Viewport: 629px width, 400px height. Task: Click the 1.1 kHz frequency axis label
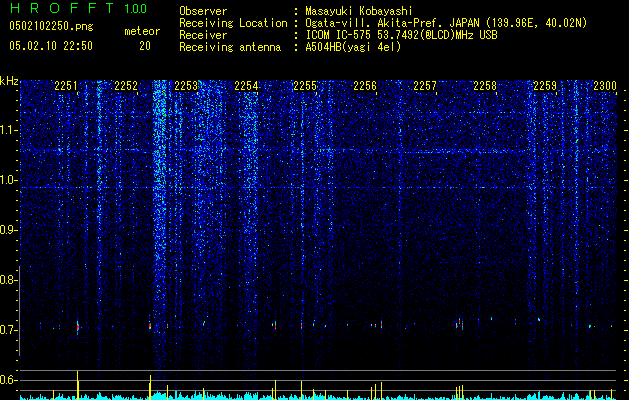tap(9, 130)
